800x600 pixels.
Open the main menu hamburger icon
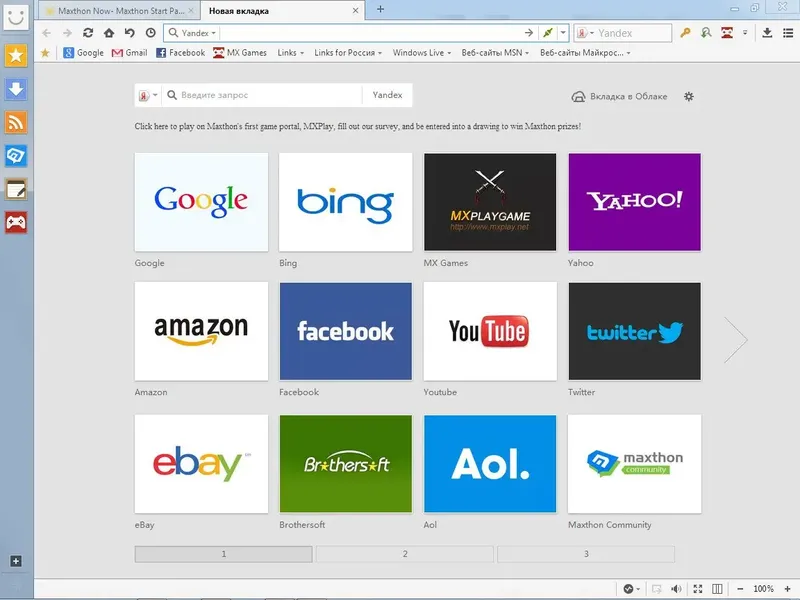tap(788, 33)
